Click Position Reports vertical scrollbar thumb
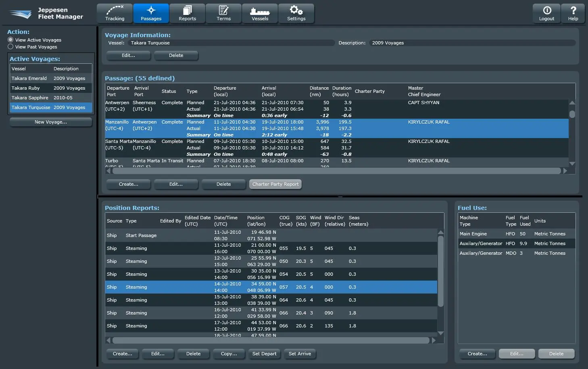The image size is (588, 369). pos(440,271)
